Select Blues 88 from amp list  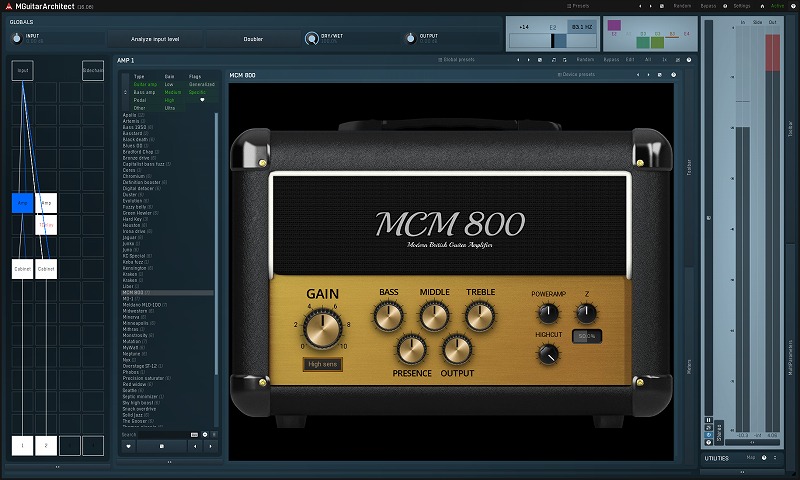[135, 145]
